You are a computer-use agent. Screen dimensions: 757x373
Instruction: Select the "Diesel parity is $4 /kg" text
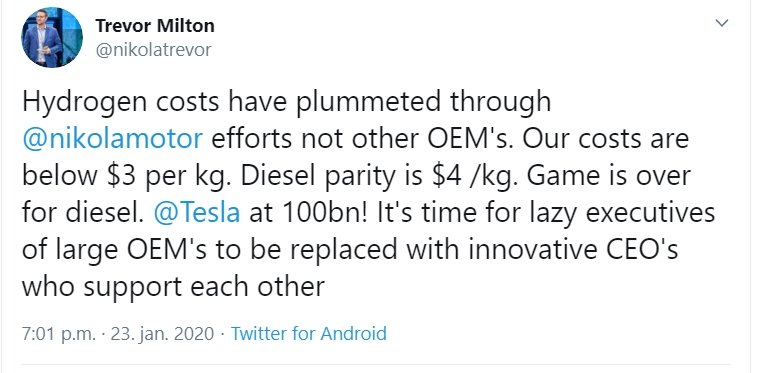pos(378,176)
